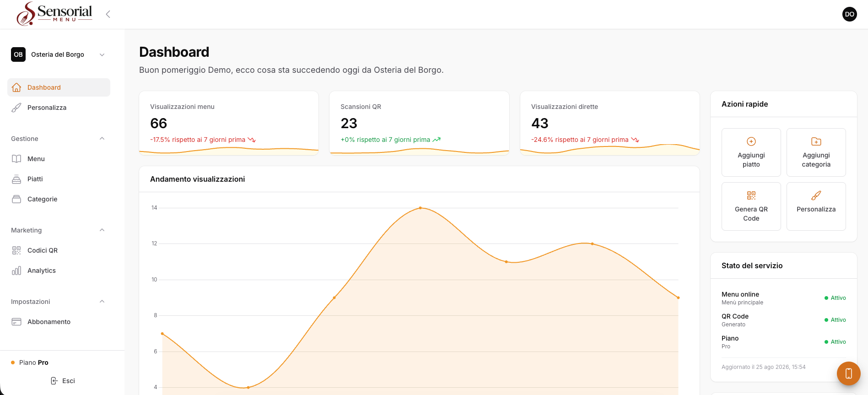
Task: Click the Abbonamento card icon
Action: click(x=16, y=322)
